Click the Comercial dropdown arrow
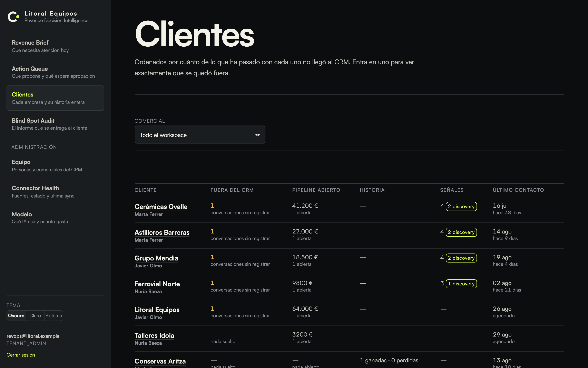588x368 pixels. point(257,135)
